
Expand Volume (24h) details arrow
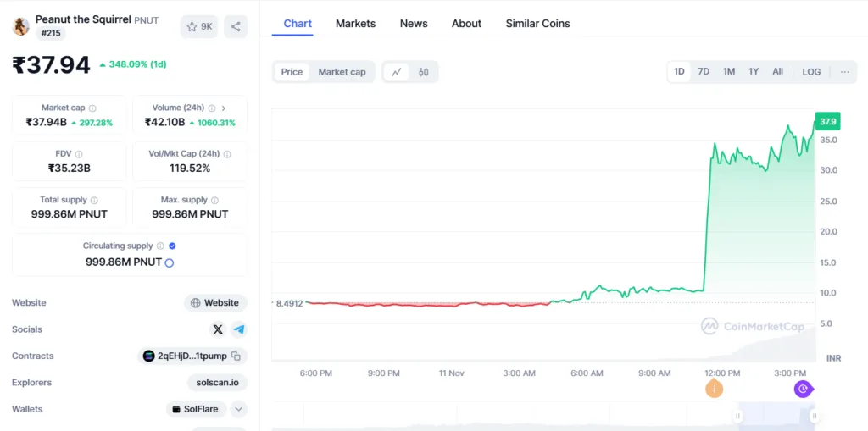pos(224,108)
